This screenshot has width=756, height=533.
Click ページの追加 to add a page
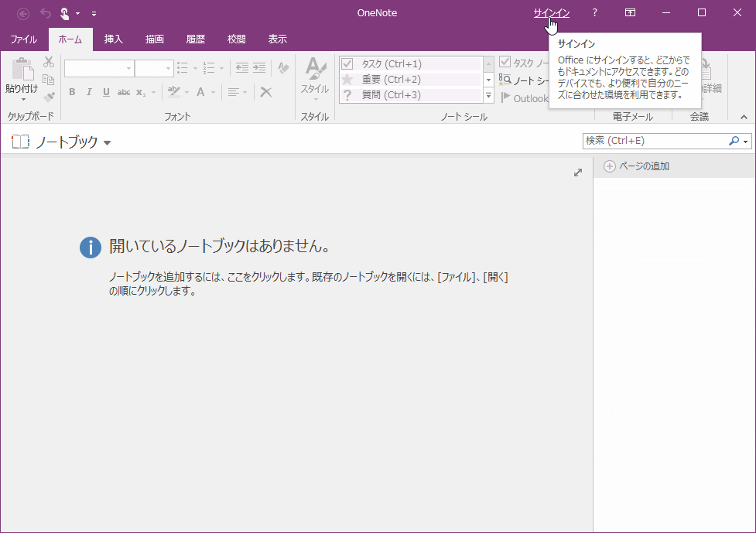click(635, 166)
